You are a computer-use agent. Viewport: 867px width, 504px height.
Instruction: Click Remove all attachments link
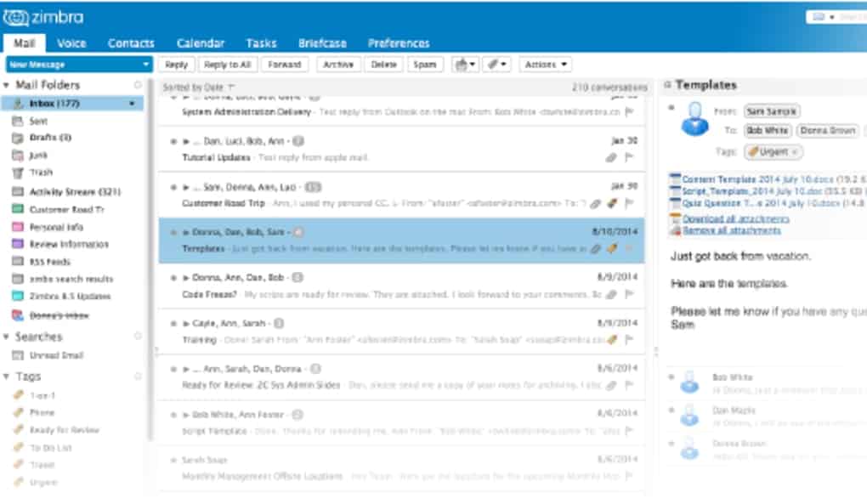click(732, 230)
